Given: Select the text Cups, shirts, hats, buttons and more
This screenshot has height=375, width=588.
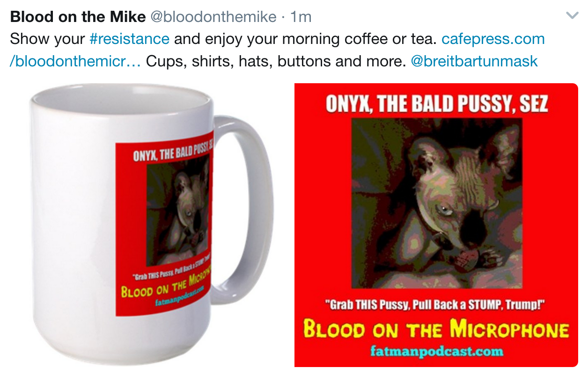Looking at the screenshot, I should point(276,61).
